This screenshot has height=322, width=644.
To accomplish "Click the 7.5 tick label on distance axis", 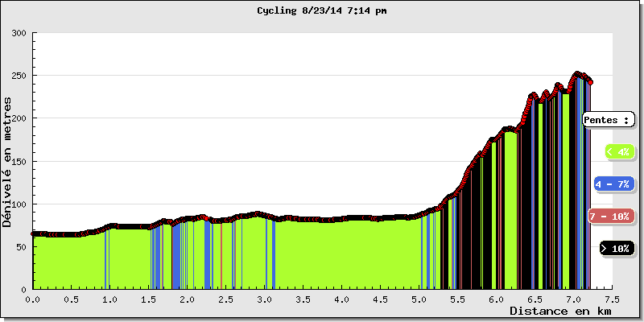I will (x=613, y=299).
